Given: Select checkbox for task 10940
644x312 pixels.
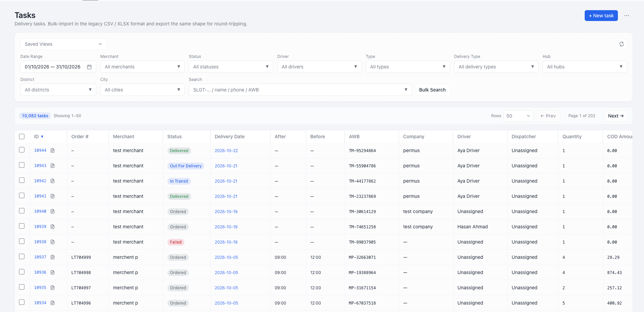Looking at the screenshot, I should tap(22, 211).
